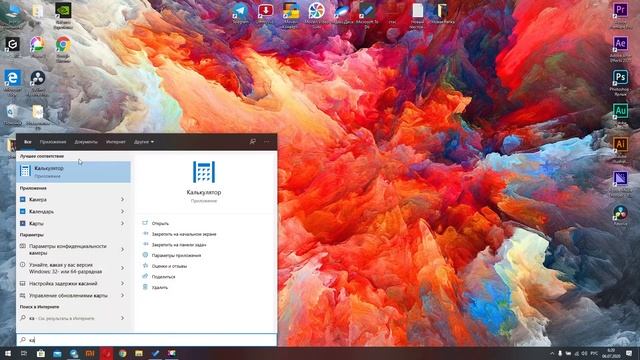Open the Yandex Disk desktop shortcut
Image resolution: width=640 pixels, height=360 pixels.
[x=342, y=11]
